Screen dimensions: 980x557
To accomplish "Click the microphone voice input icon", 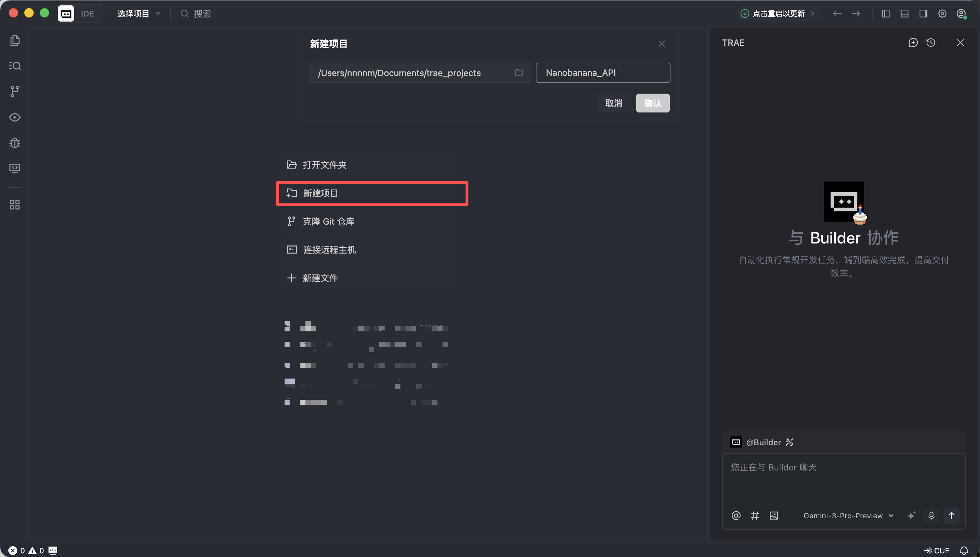I will pyautogui.click(x=931, y=515).
